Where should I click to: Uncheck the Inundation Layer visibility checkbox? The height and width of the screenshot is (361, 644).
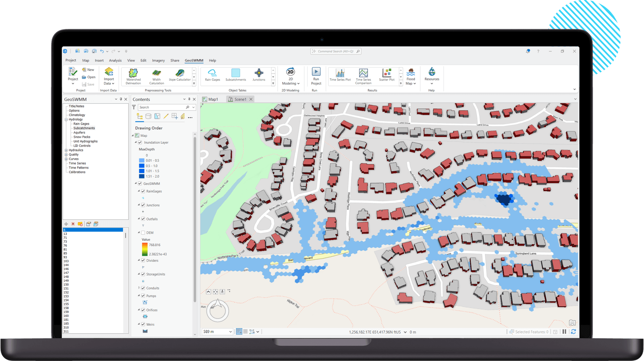point(140,142)
